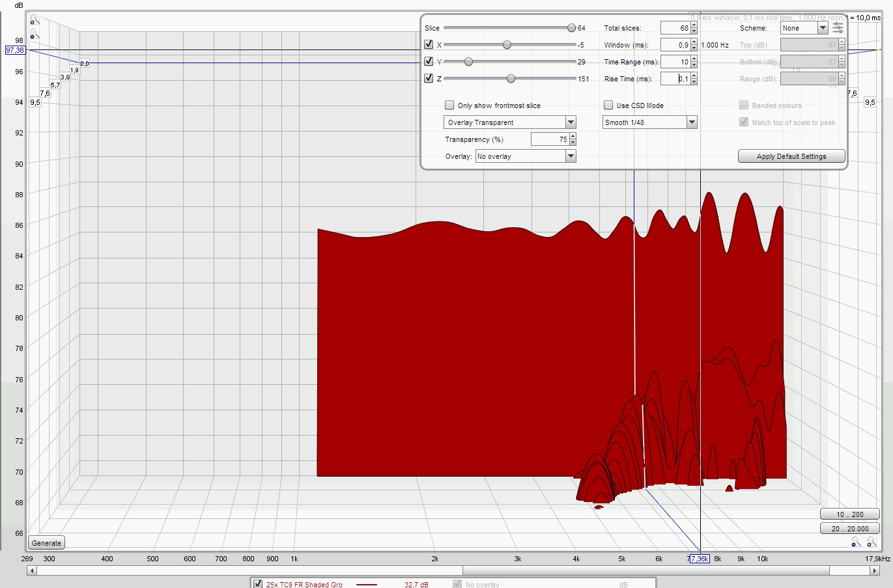Click the Transparency (%) input field
This screenshot has height=588, width=893.
pos(550,139)
